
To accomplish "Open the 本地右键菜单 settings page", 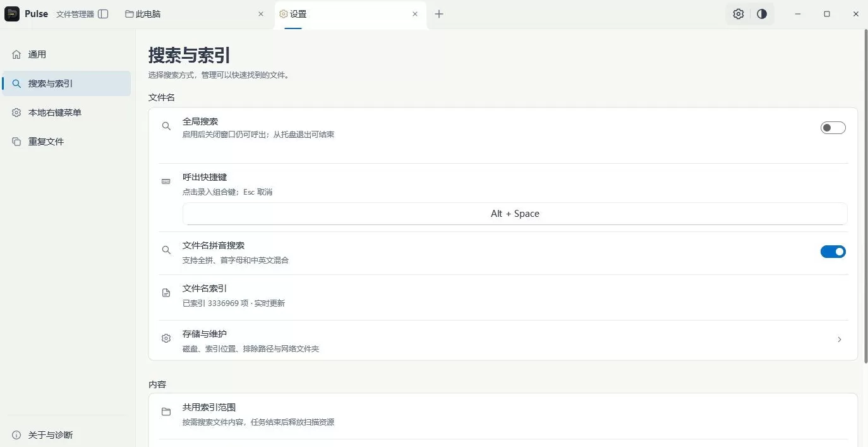I will click(x=66, y=113).
